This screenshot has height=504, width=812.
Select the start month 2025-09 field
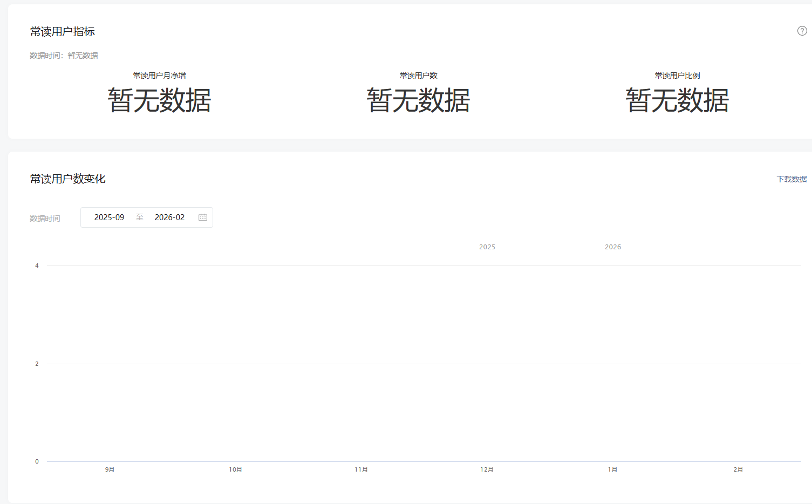pos(109,217)
